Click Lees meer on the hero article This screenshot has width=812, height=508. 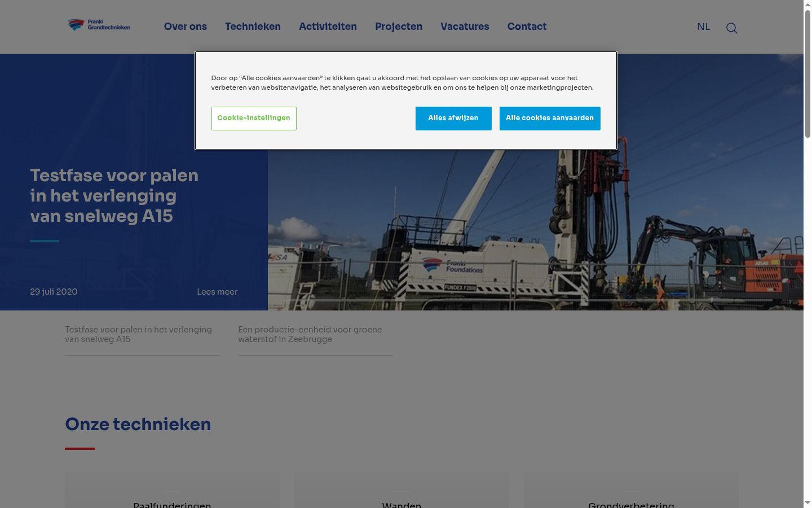click(217, 292)
